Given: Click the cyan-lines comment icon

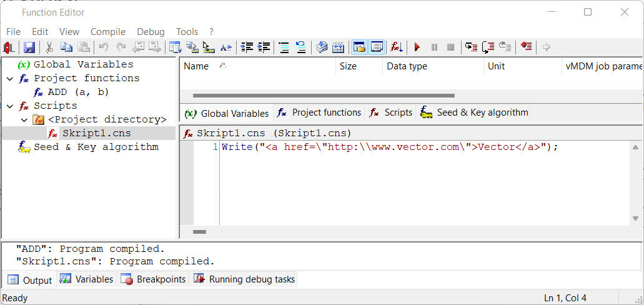Looking at the screenshot, I should [x=284, y=47].
